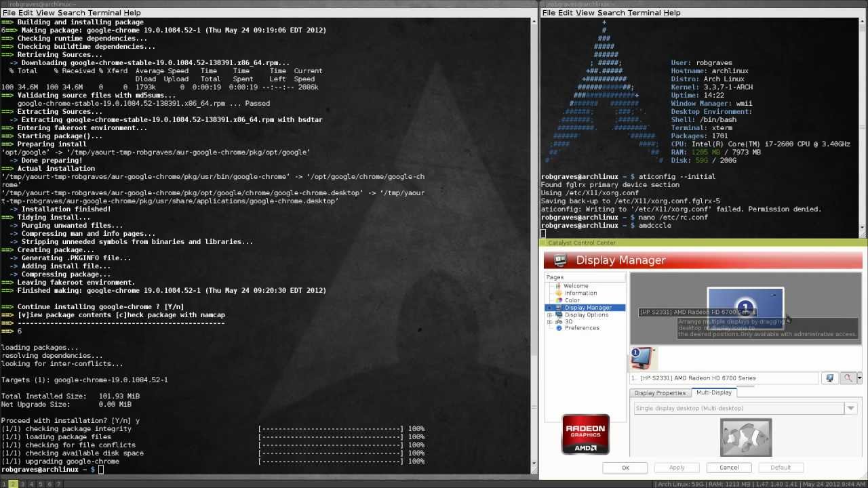Select Welcome in the Pages tree
The width and height of the screenshot is (868, 488).
point(576,286)
